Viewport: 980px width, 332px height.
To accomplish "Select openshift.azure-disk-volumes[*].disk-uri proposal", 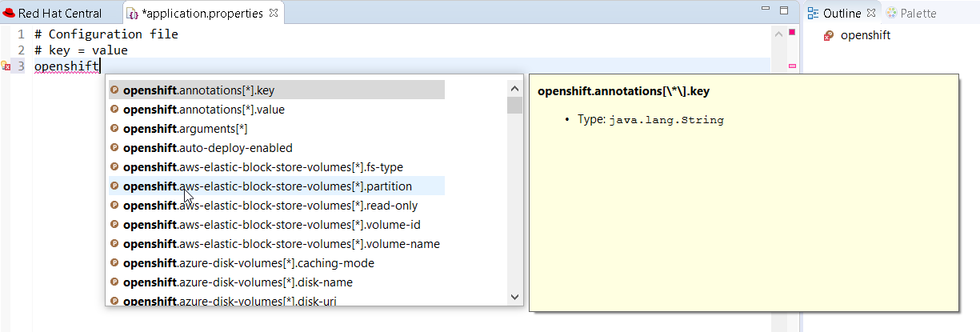I will (x=276, y=300).
